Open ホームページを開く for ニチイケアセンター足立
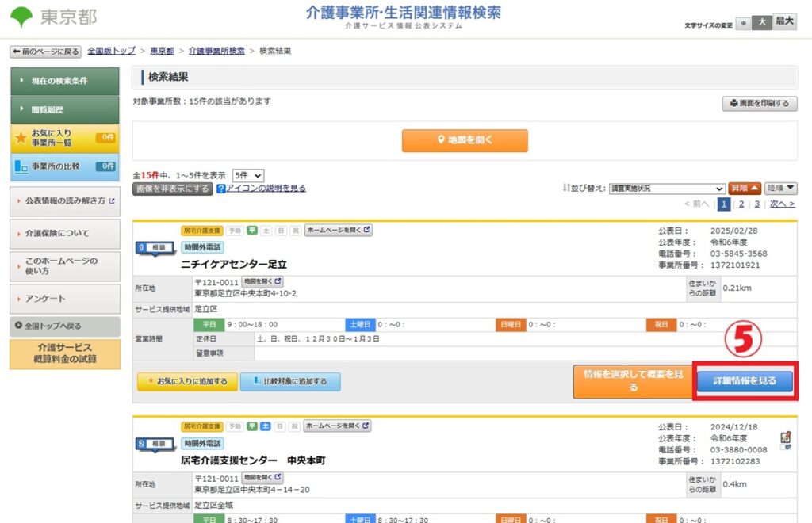The height and width of the screenshot is (523, 812). point(338,230)
